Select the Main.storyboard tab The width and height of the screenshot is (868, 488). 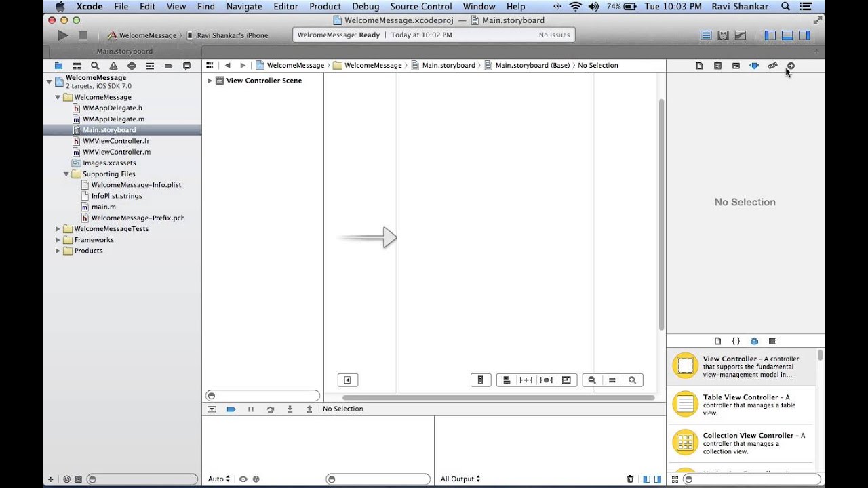click(124, 52)
